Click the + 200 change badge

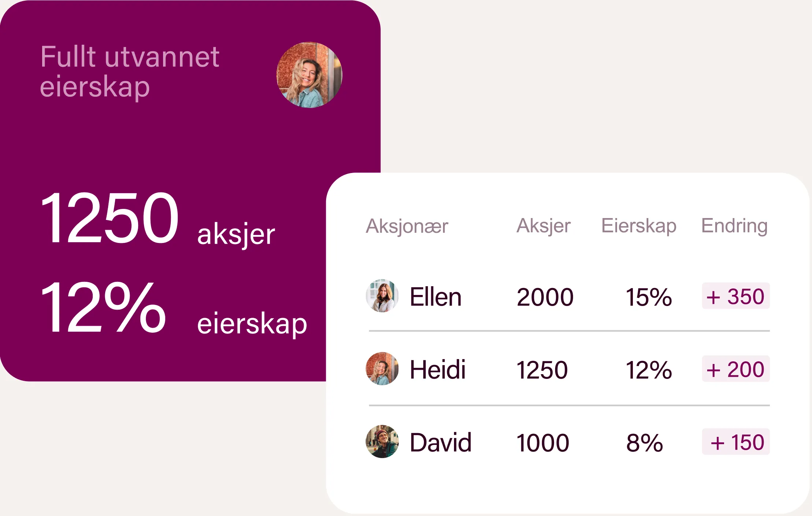[x=736, y=369]
